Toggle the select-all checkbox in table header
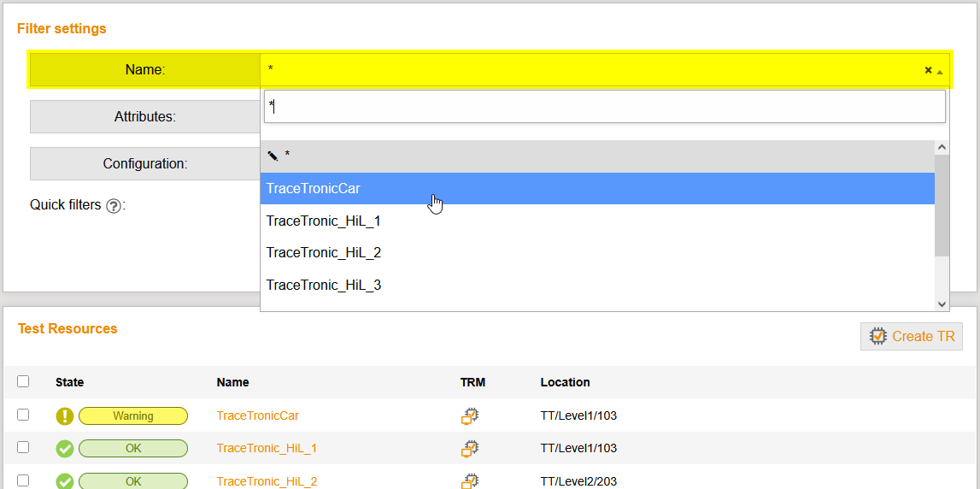 pyautogui.click(x=23, y=382)
